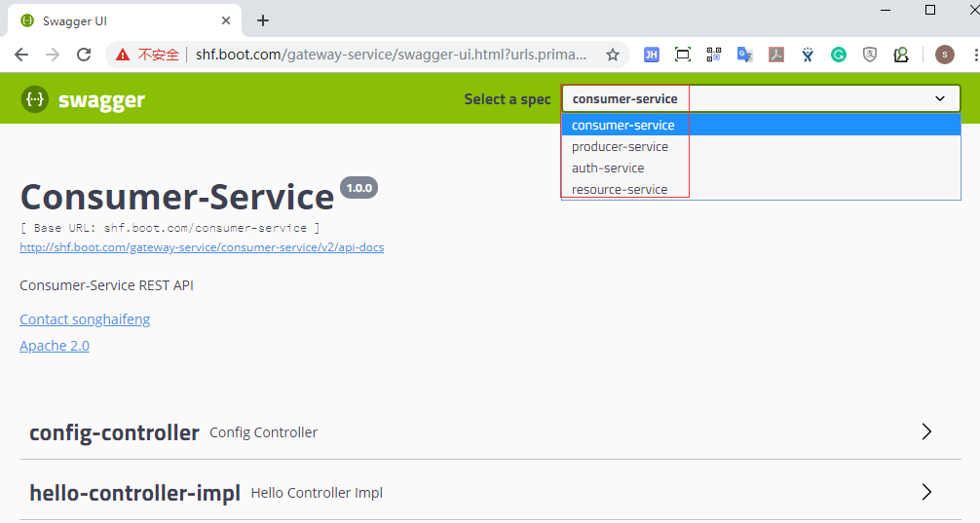
Task: Click the not-secure warning triangle icon
Action: pos(123,55)
